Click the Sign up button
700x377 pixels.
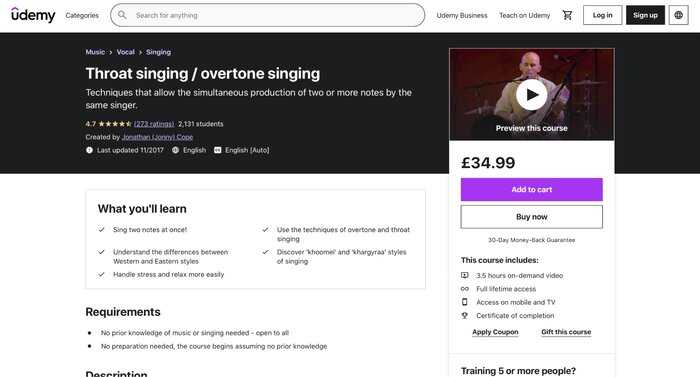[645, 15]
